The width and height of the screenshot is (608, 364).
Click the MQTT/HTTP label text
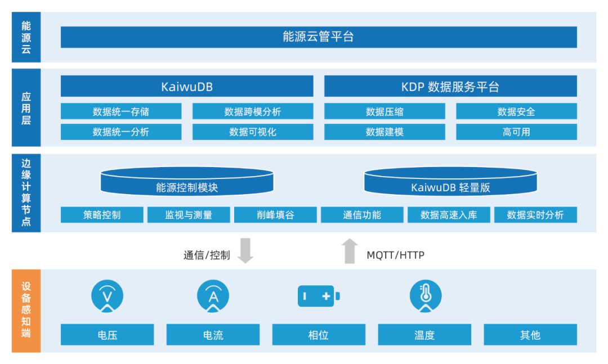[x=396, y=255]
